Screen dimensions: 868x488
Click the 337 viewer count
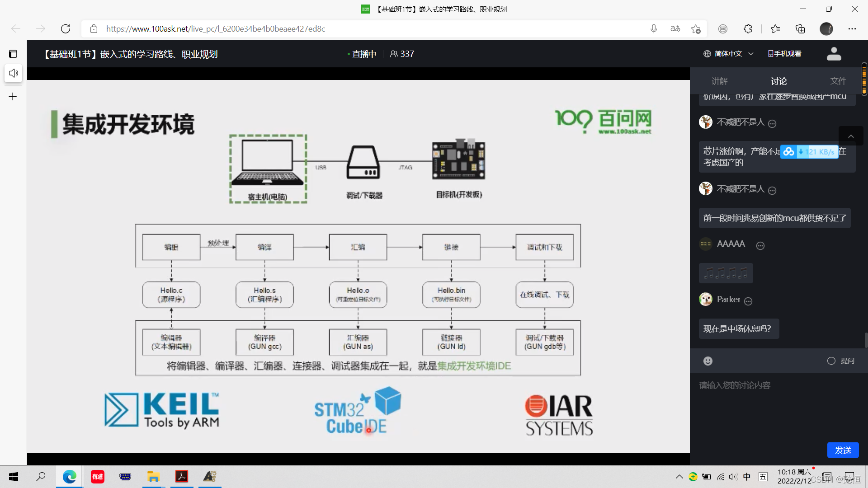[402, 54]
